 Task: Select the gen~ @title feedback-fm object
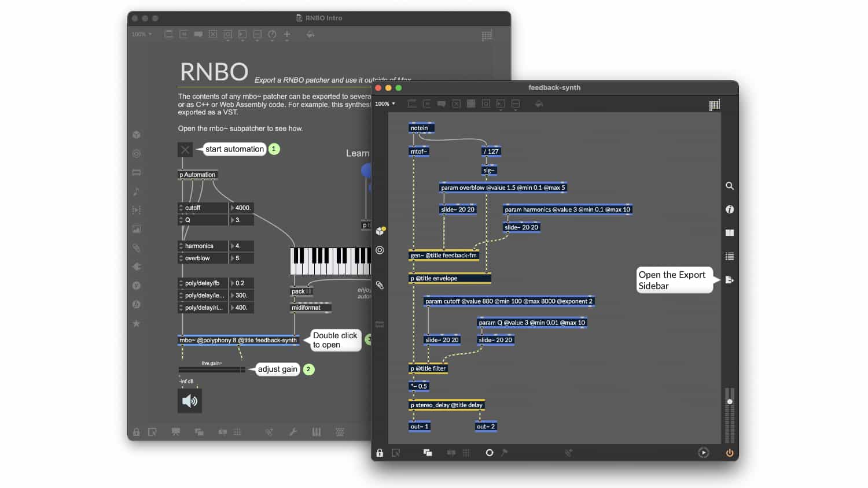pos(444,255)
